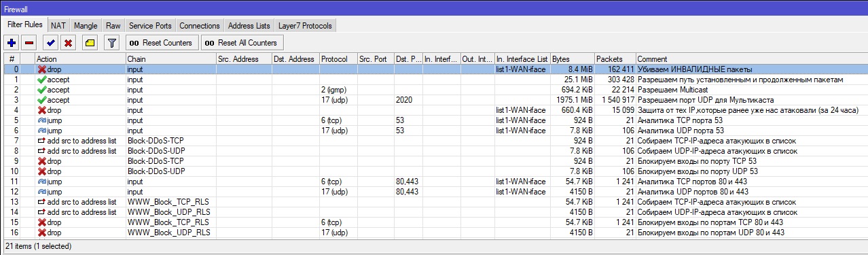Image resolution: width=868 pixels, height=255 pixels.
Task: Click comment 'Убиваем ИНВАЛИДНЫЕ пакеты'
Action: [x=695, y=69]
